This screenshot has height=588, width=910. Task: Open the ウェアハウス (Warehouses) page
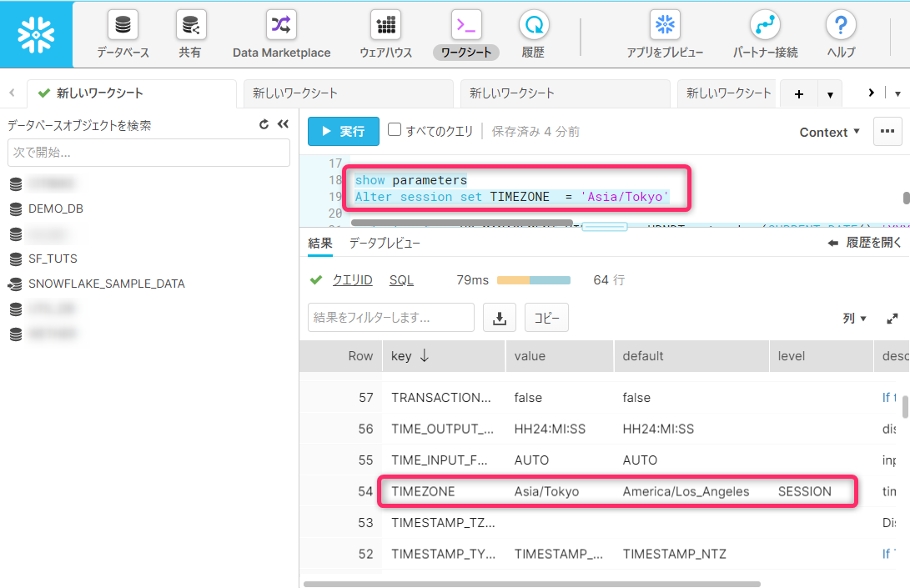386,35
